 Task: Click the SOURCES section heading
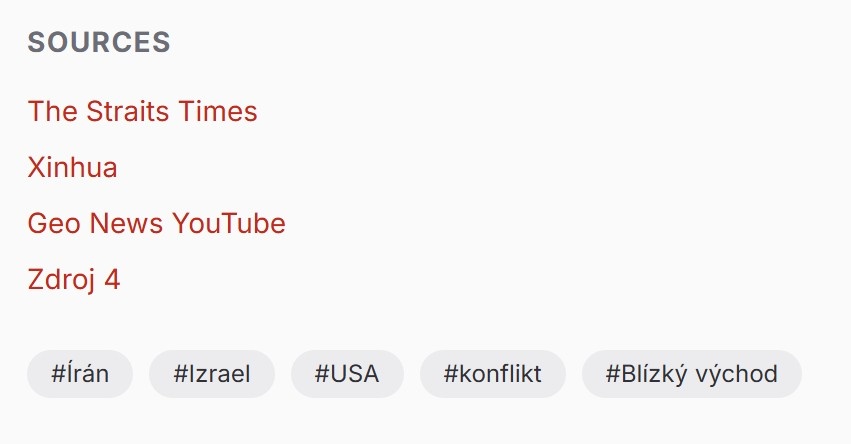pos(99,42)
